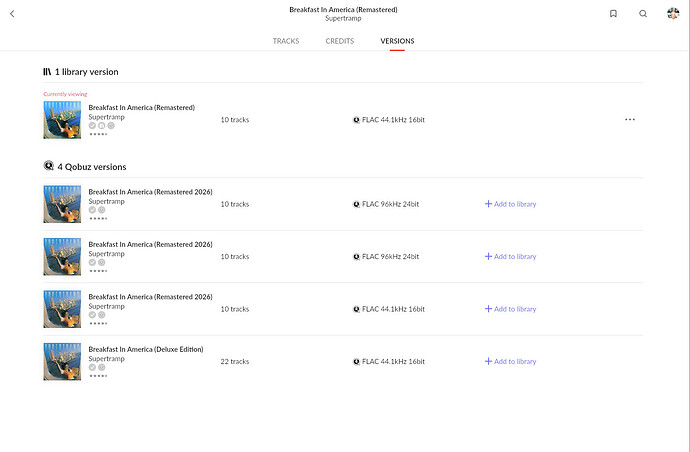Screen dimensions: 690x452
Task: Click the bookmark icon in the header
Action: click(x=613, y=14)
